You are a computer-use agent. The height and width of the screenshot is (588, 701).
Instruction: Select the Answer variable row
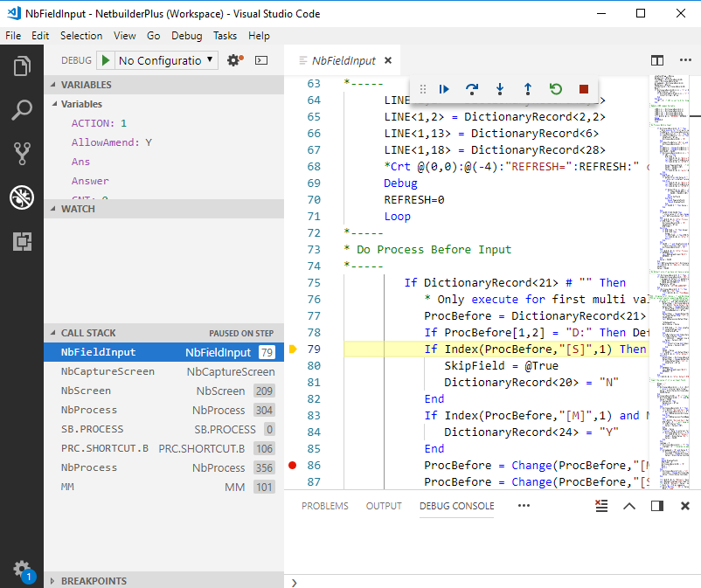click(x=163, y=181)
